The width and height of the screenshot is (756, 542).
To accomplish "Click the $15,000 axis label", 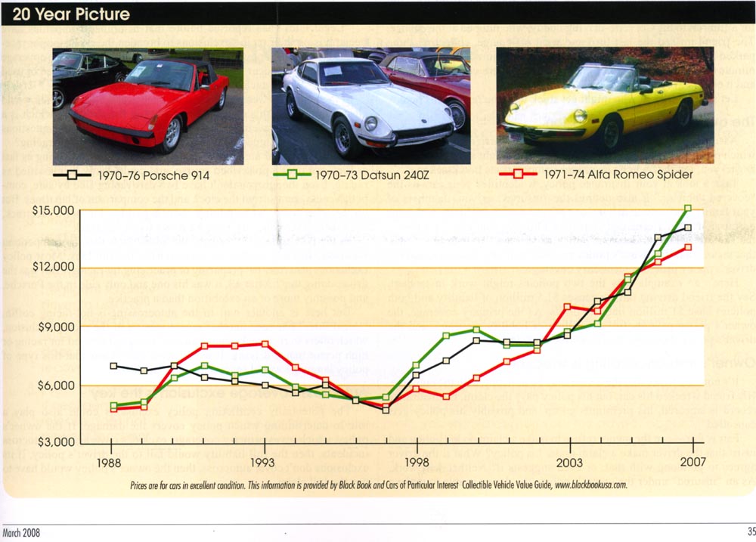I will pos(53,210).
